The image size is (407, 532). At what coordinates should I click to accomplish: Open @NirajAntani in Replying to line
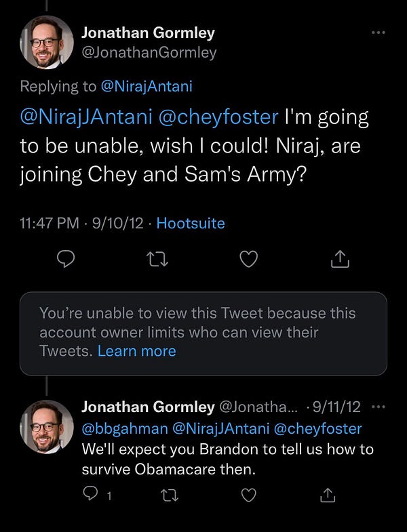pyautogui.click(x=145, y=86)
